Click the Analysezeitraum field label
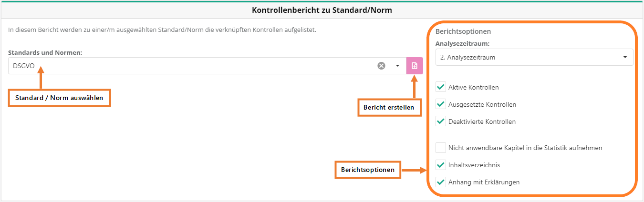Screen dimensions: 644x202 463,43
